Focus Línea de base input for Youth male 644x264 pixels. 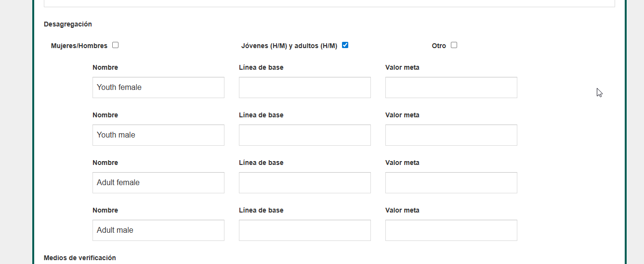[304, 135]
